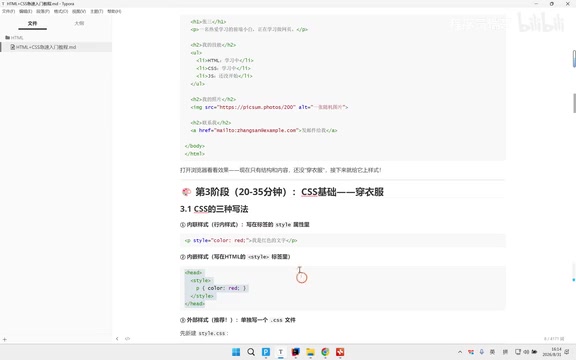This screenshot has height=360, width=576.
Task: Expand the system tray hidden icons chevron
Action: click(460, 352)
